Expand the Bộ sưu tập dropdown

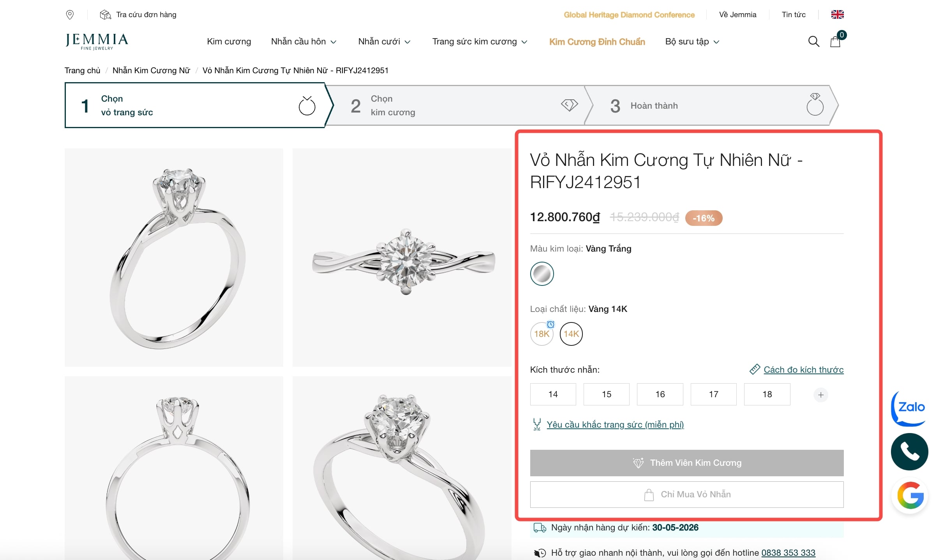pyautogui.click(x=692, y=42)
